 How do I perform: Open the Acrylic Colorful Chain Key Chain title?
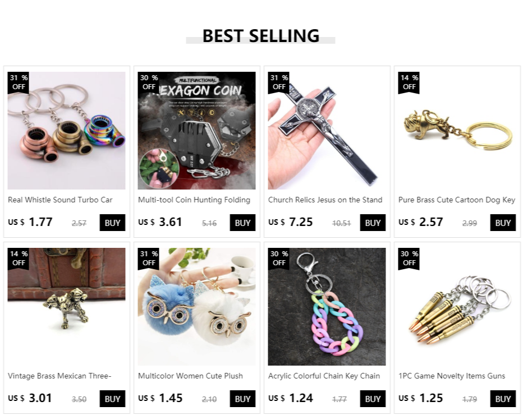tap(324, 376)
